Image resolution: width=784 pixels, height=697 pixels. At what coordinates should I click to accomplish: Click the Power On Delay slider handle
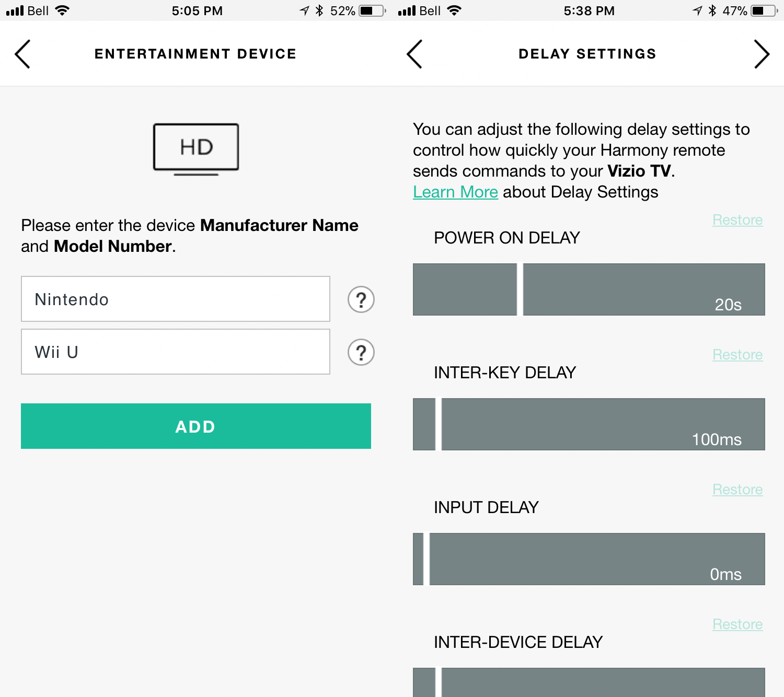point(520,289)
